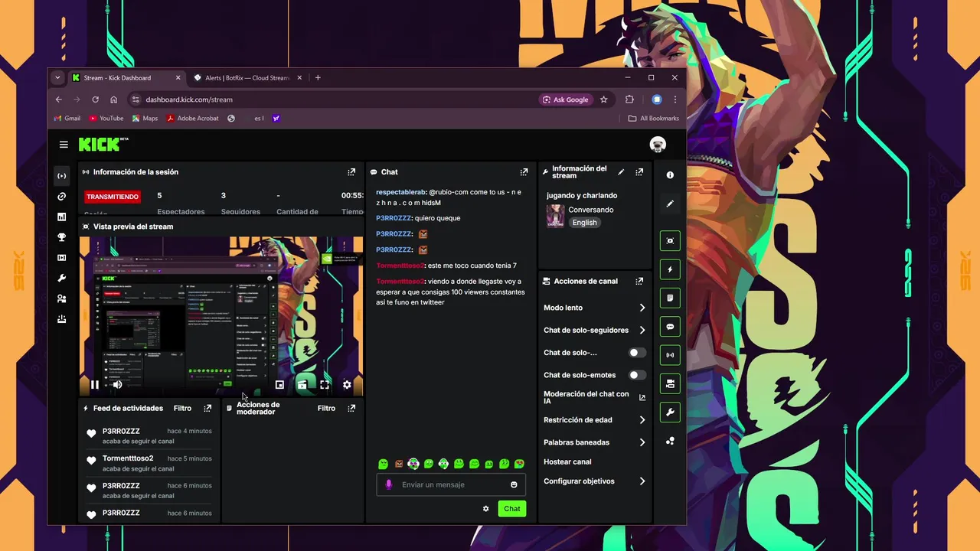Mute the stream preview volume
Image resolution: width=980 pixels, height=551 pixels.
(117, 385)
